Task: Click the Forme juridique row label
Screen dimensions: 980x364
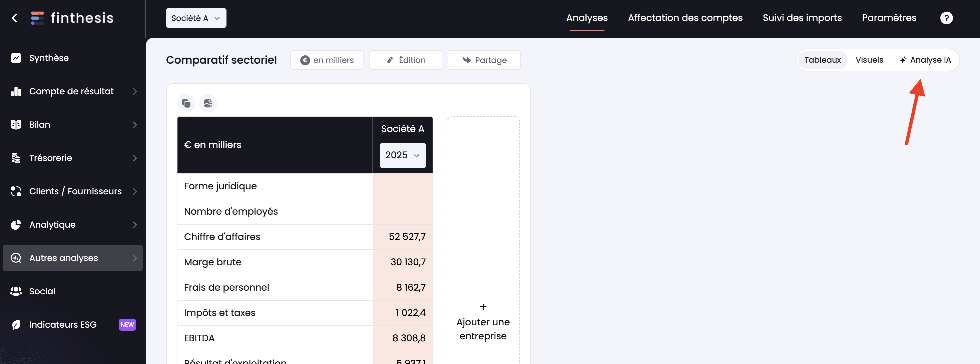Action: [220, 186]
